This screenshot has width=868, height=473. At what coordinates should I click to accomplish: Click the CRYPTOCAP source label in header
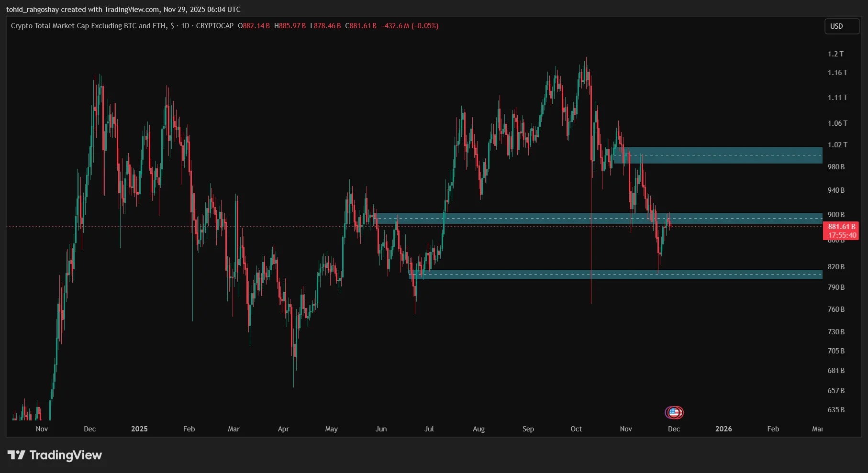214,26
